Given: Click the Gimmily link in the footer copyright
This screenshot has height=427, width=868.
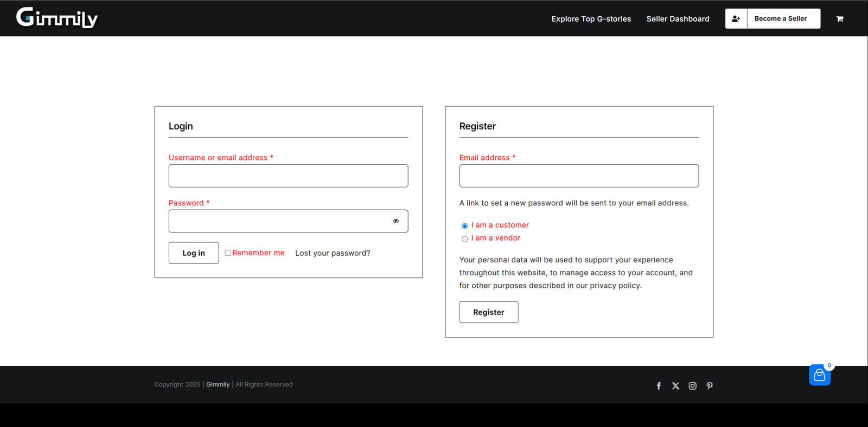Looking at the screenshot, I should point(218,385).
